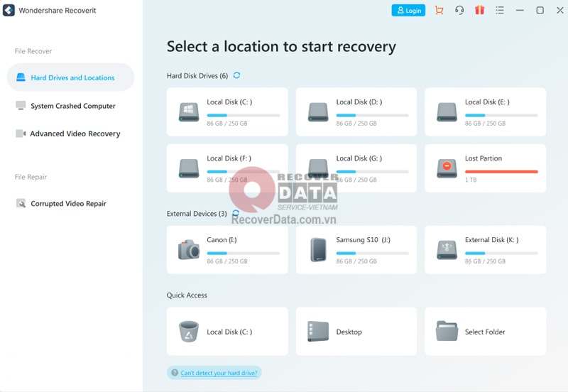The height and width of the screenshot is (392, 568).
Task: Click the Samsung S10 usage bar
Action: [x=372, y=254]
